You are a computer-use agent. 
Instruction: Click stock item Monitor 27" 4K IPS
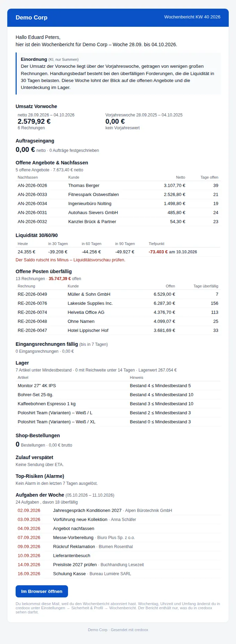click(37, 385)
